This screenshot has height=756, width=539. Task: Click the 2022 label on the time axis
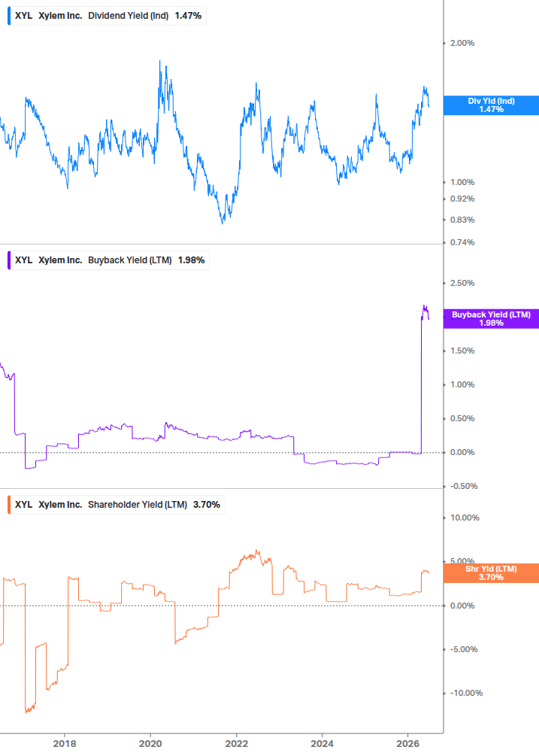click(x=237, y=743)
